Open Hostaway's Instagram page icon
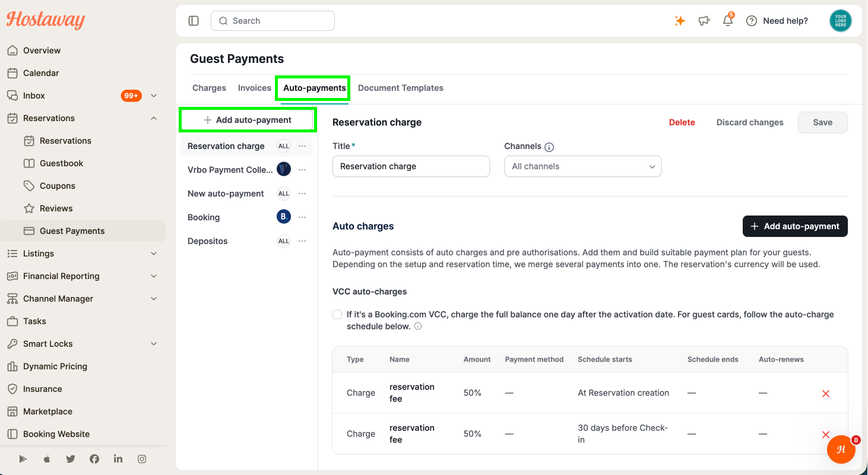The image size is (868, 475). (x=142, y=459)
